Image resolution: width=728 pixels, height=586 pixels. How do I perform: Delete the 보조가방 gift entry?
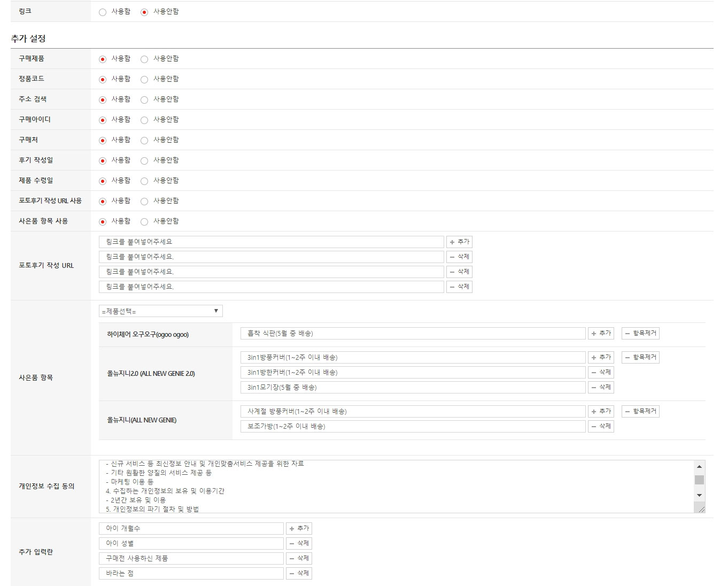[601, 426]
